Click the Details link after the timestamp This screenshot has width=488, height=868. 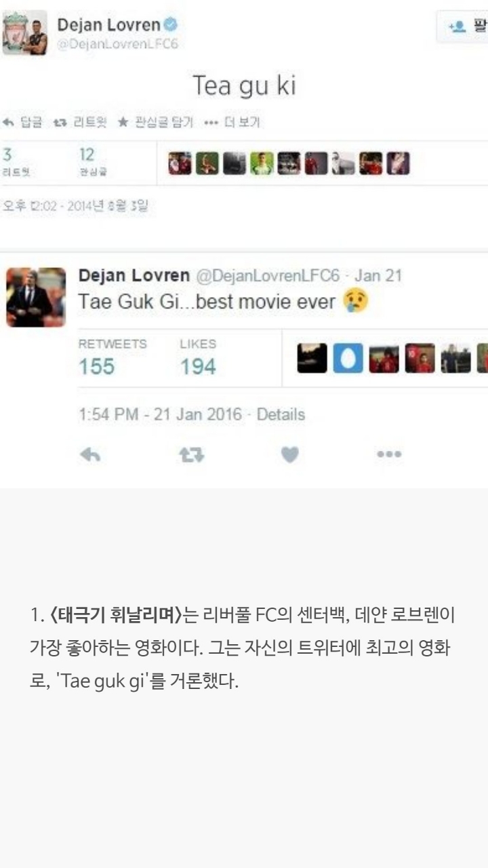[x=281, y=414]
